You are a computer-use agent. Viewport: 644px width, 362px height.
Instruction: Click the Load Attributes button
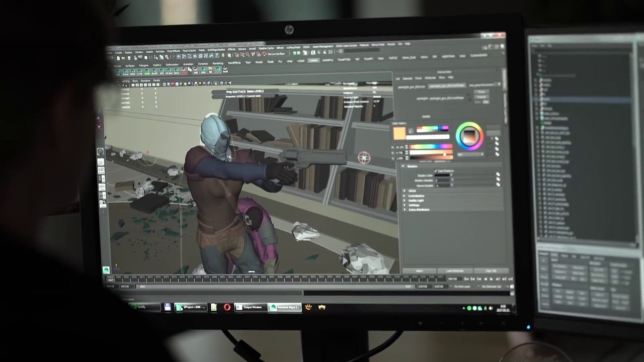tap(455, 271)
